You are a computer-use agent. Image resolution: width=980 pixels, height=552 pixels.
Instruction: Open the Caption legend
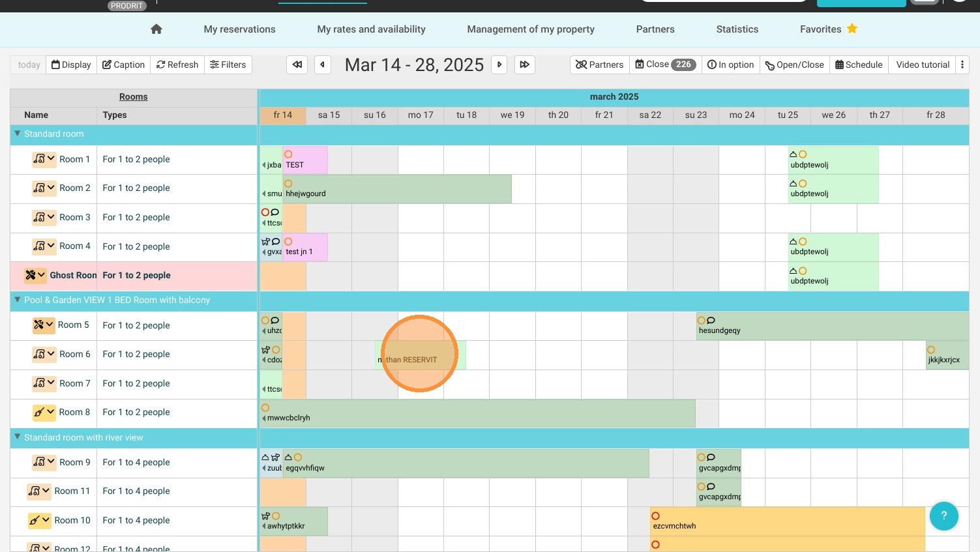coord(124,65)
